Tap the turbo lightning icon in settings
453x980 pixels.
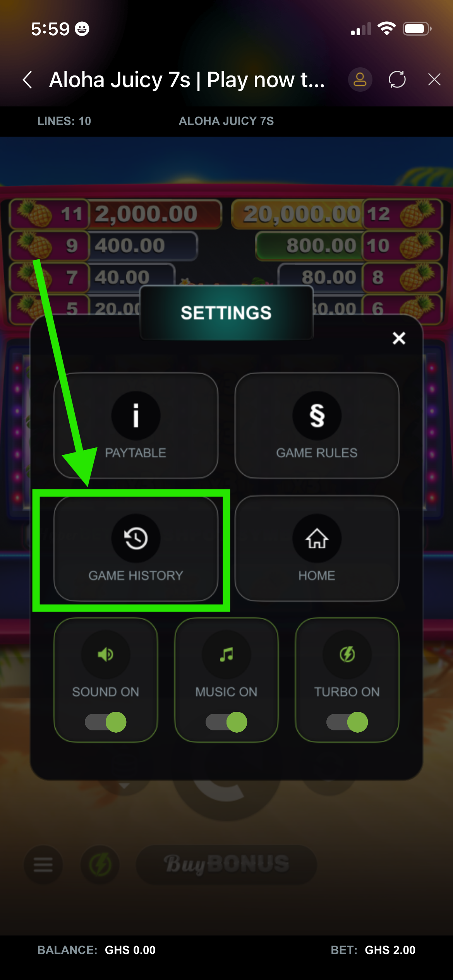tap(347, 654)
